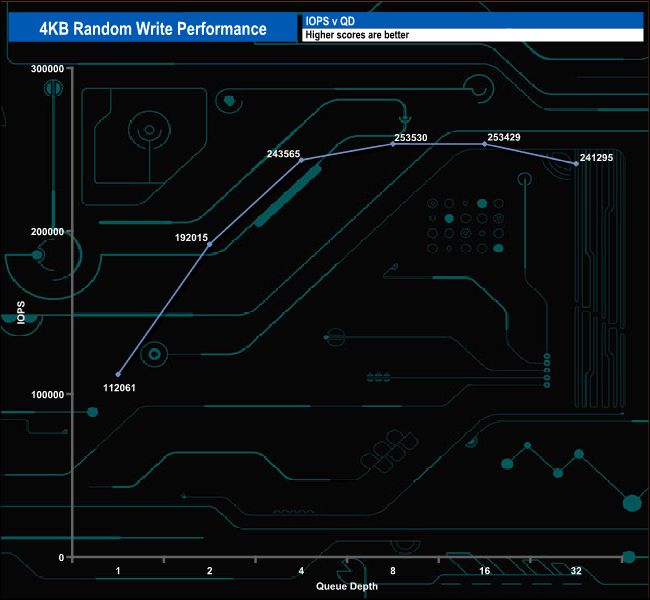Click queue depth 4 axis label
The width and height of the screenshot is (650, 600).
301,571
